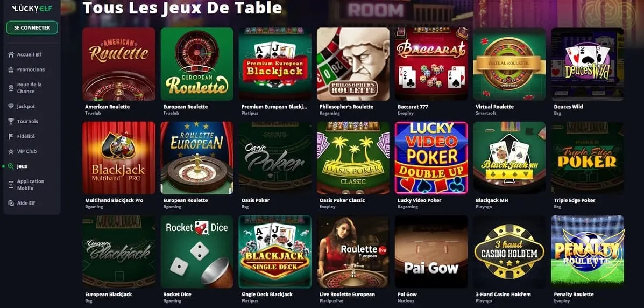Open the Philosopher's Roulette tile

(x=353, y=64)
